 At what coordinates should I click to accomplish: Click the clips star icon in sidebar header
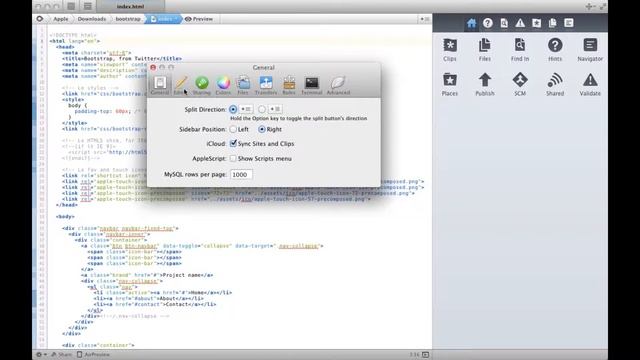coord(536,23)
